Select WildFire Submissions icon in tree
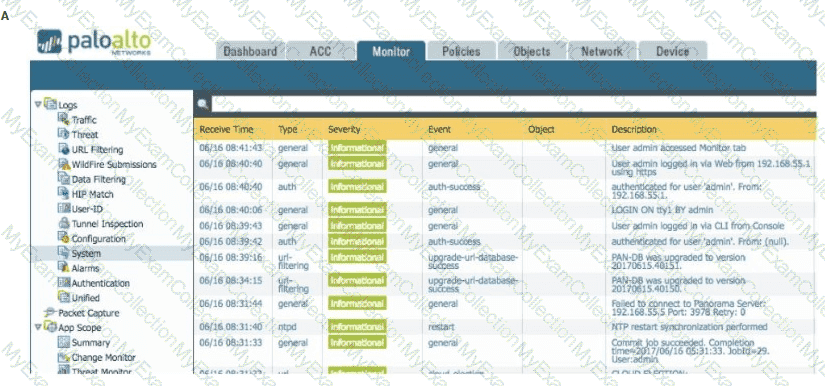The image size is (825, 386). [64, 164]
